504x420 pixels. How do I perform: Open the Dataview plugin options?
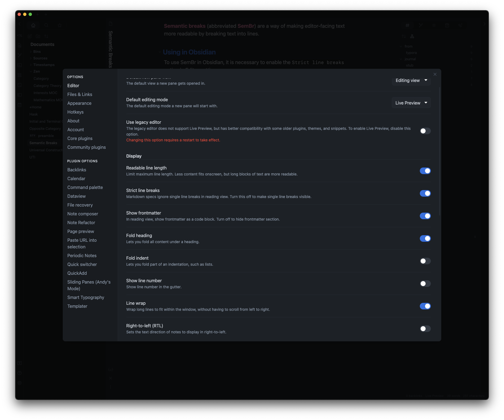(76, 196)
